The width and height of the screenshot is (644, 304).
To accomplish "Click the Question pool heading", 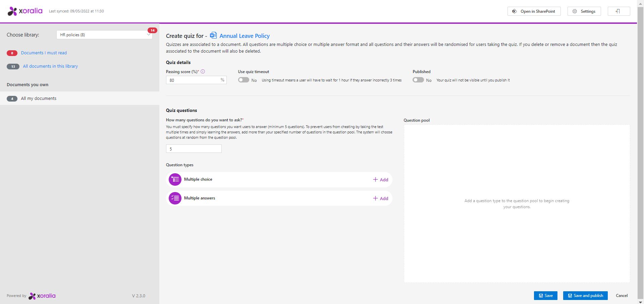I will coord(417,120).
